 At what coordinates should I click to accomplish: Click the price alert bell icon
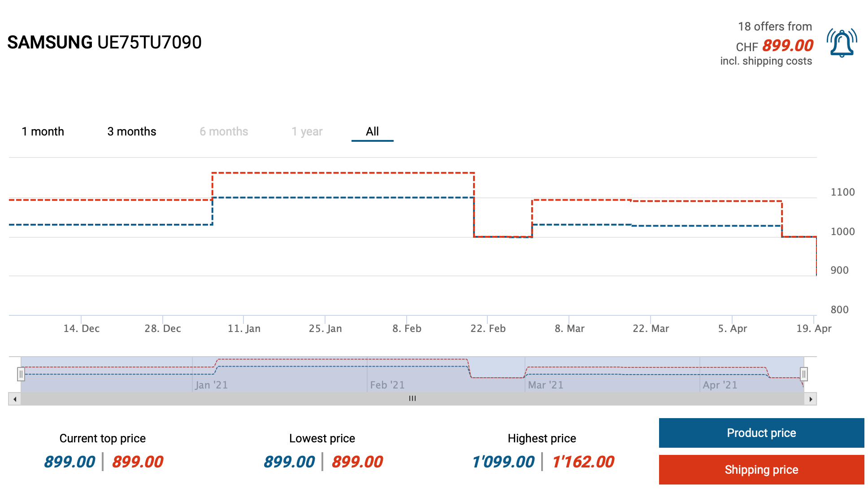coord(842,43)
